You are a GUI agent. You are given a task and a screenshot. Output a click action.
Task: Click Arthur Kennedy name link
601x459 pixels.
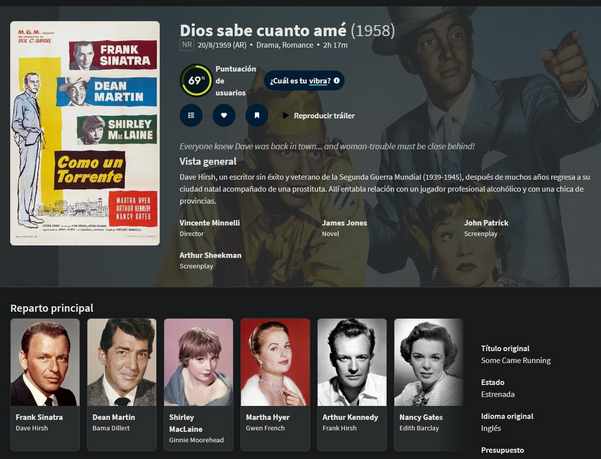(x=350, y=417)
